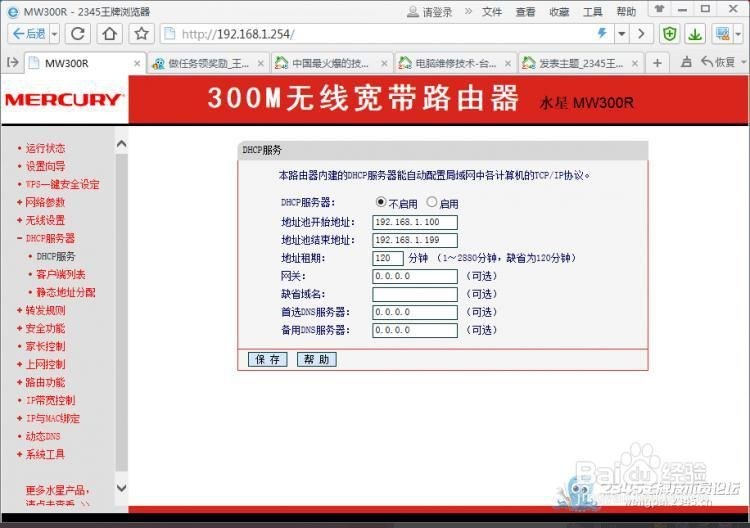Click the 恢复 restore closed tab button

tap(718, 62)
